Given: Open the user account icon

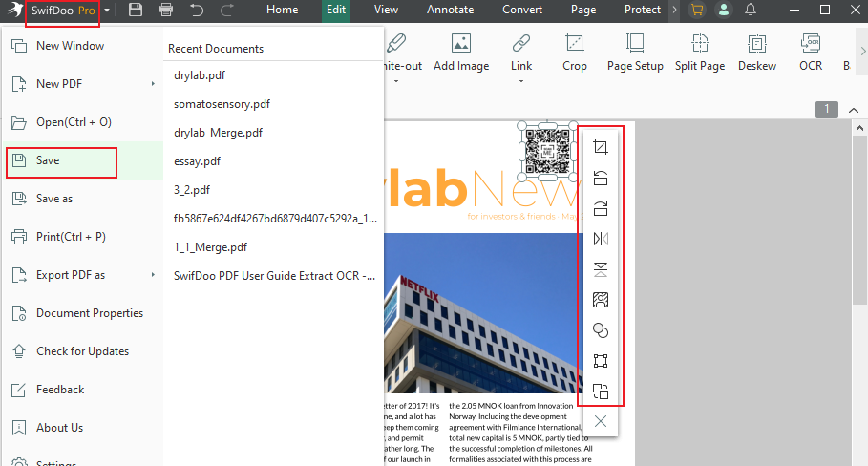Looking at the screenshot, I should [x=724, y=10].
